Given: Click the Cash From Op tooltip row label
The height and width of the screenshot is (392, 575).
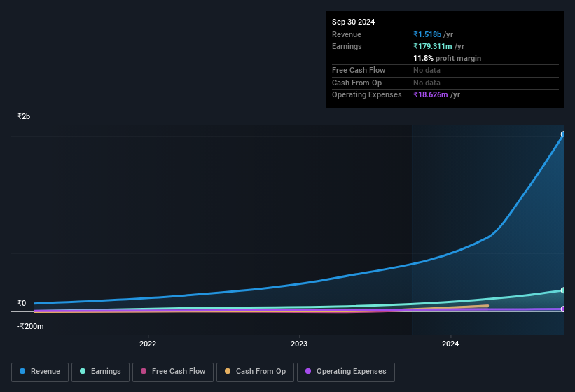Looking at the screenshot, I should click(x=356, y=83).
